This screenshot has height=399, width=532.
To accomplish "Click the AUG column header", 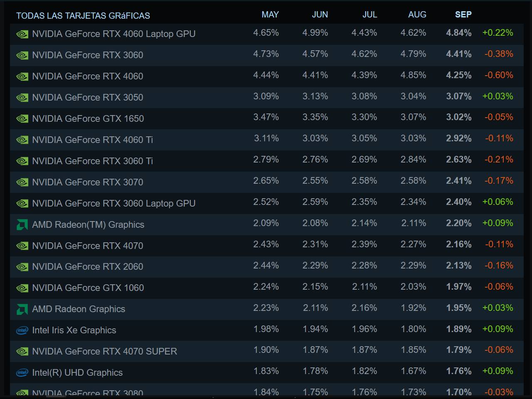I will (417, 15).
